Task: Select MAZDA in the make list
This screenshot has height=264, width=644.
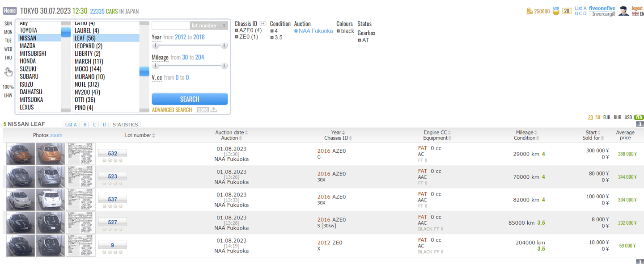Action: point(40,46)
